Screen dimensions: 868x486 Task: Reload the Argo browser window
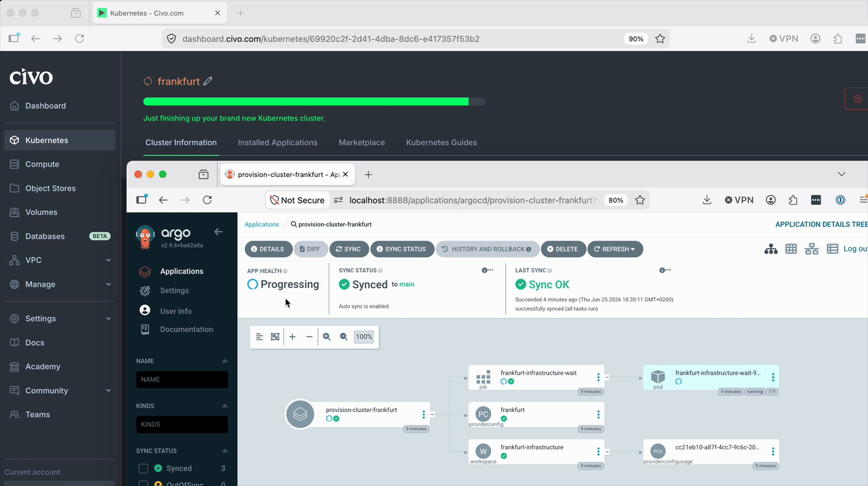(208, 200)
